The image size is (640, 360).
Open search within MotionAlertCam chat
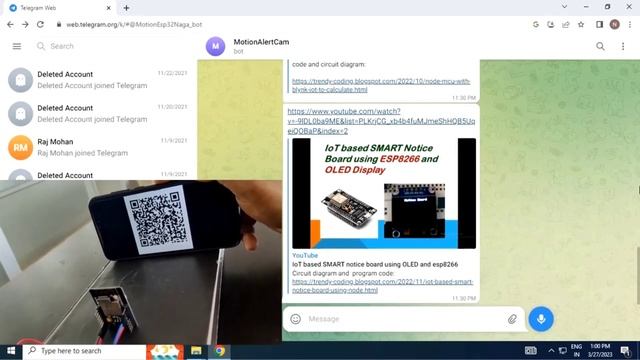(x=600, y=46)
